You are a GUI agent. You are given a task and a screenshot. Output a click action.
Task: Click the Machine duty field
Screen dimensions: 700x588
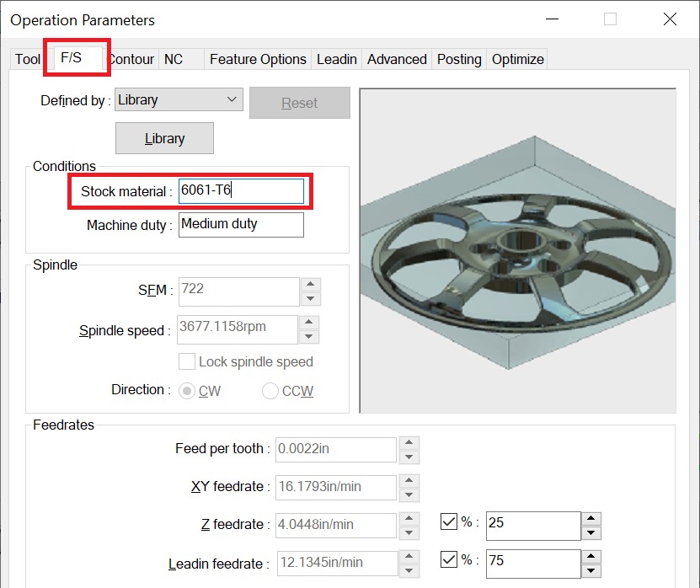tap(241, 225)
